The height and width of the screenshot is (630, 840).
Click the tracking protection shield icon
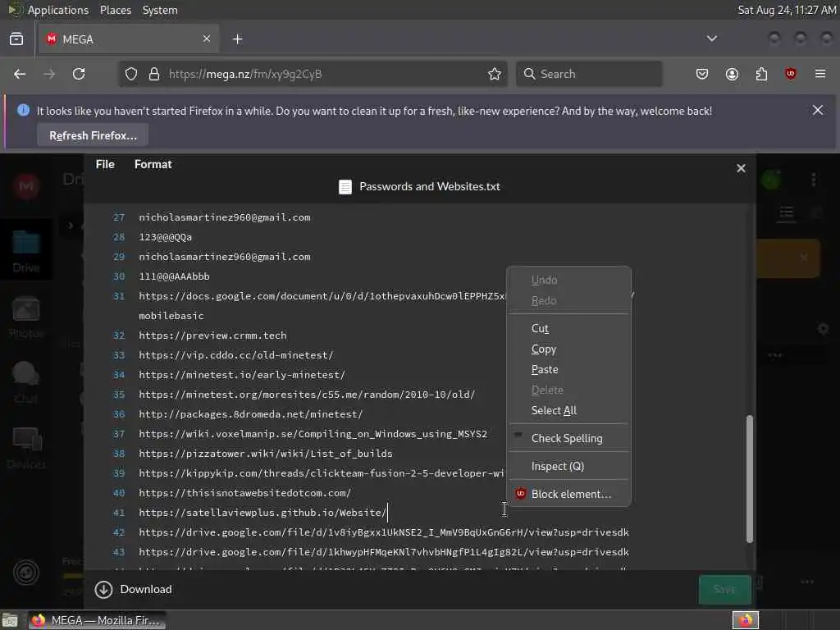[x=131, y=74]
